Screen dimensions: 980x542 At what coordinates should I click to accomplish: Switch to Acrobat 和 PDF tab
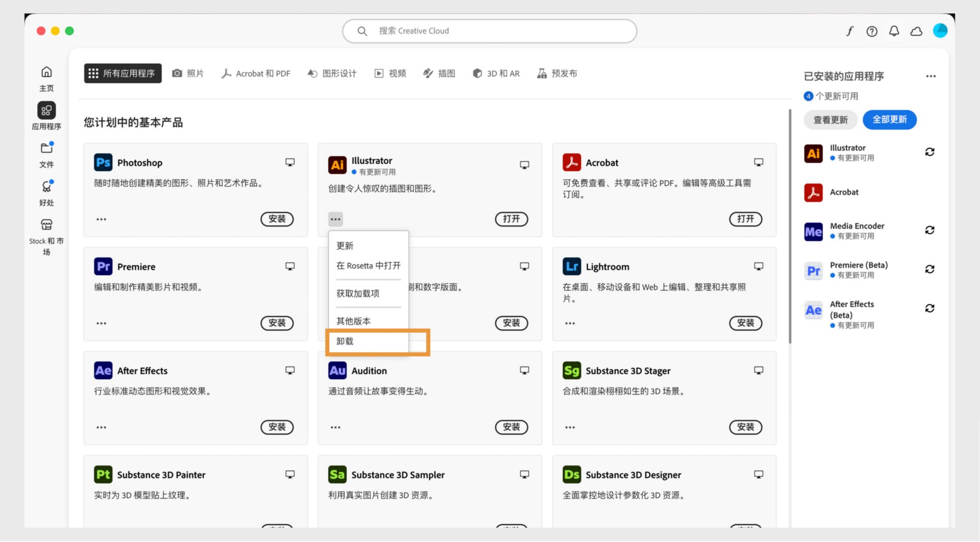[x=256, y=73]
